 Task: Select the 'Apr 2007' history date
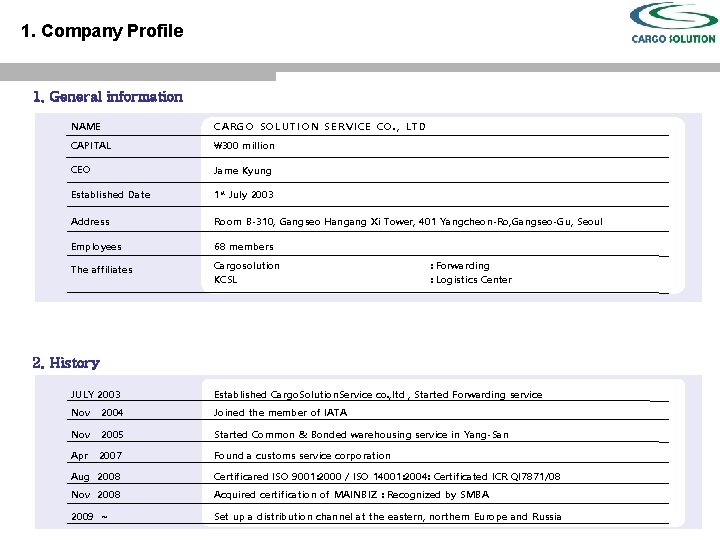[96, 456]
